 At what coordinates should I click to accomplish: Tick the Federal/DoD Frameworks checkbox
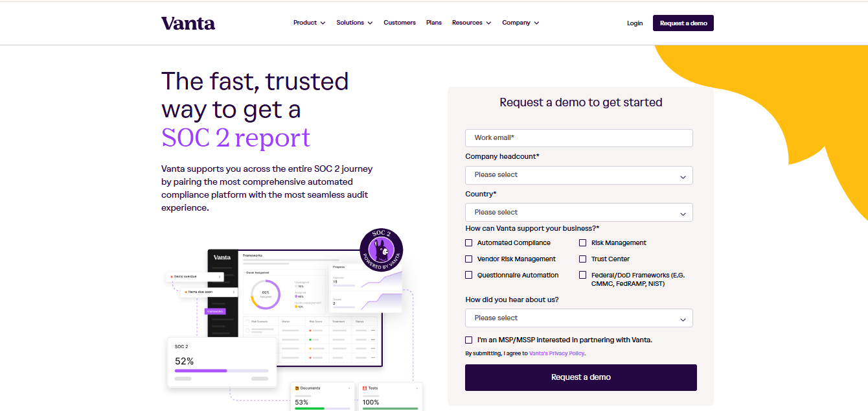click(583, 276)
